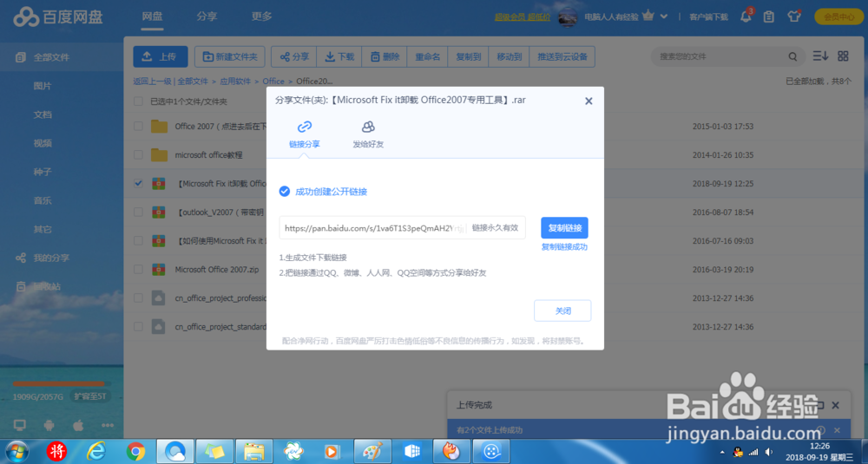Click the crown membership icon
Image resolution: width=868 pixels, height=464 pixels.
click(x=648, y=16)
